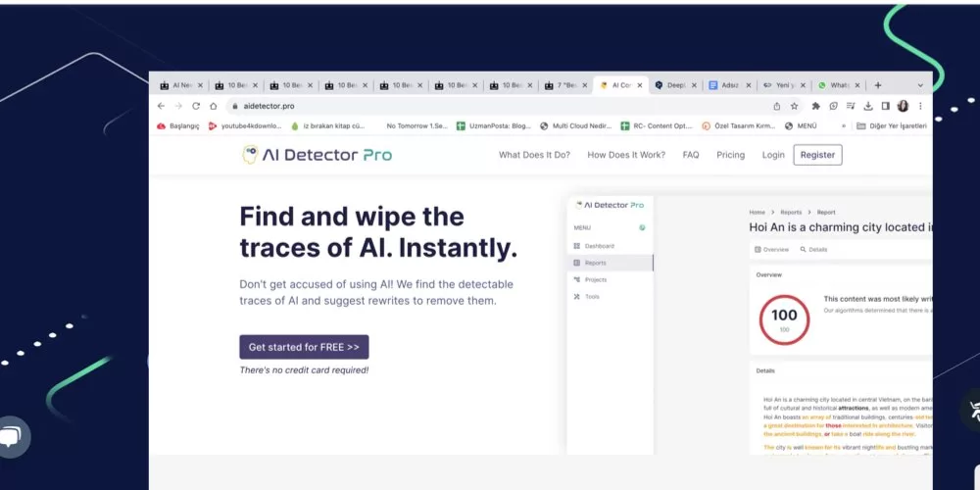Viewport: 980px width, 490px height.
Task: Click the AI Detector Pro logo
Action: coord(317,155)
